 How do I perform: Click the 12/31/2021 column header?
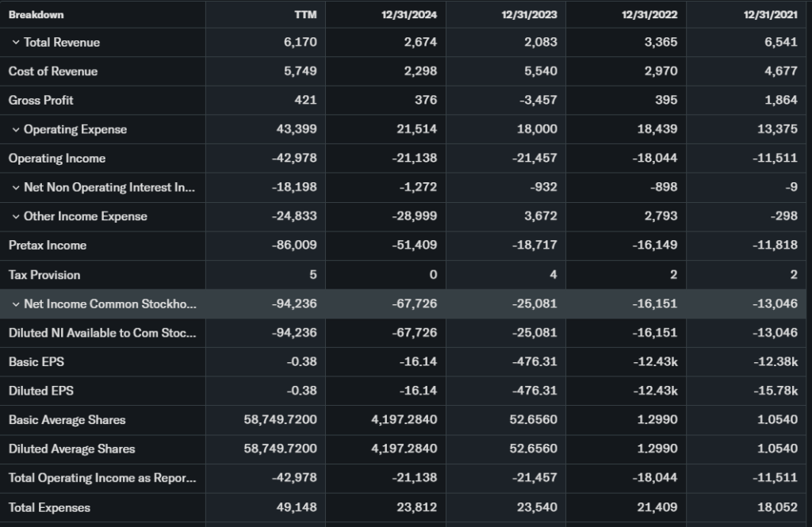(772, 14)
